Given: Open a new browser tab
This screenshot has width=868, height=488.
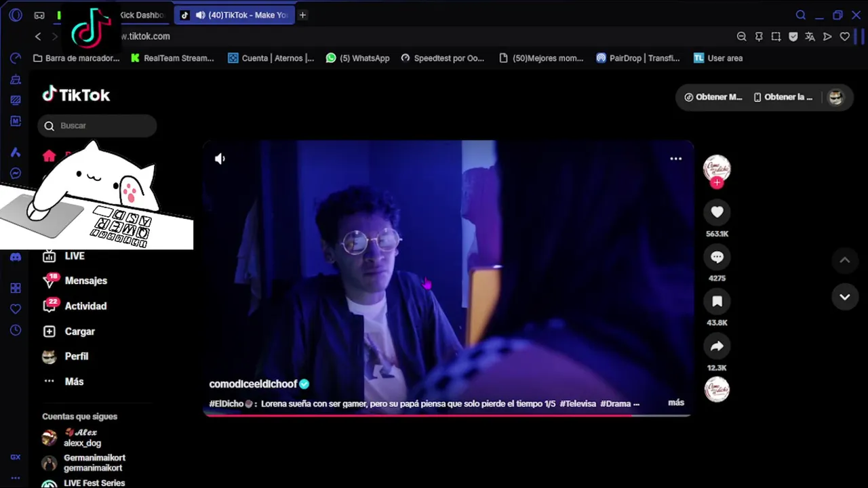Looking at the screenshot, I should point(302,15).
